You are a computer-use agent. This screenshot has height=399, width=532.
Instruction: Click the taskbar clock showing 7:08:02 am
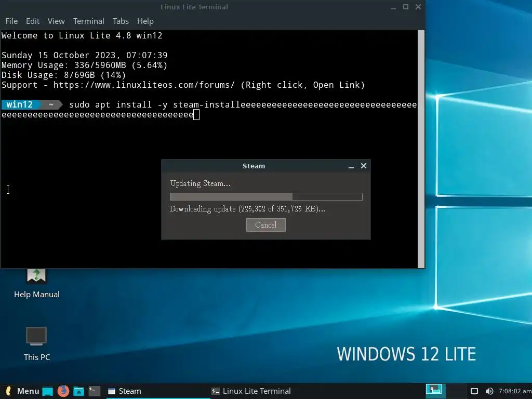tap(515, 391)
